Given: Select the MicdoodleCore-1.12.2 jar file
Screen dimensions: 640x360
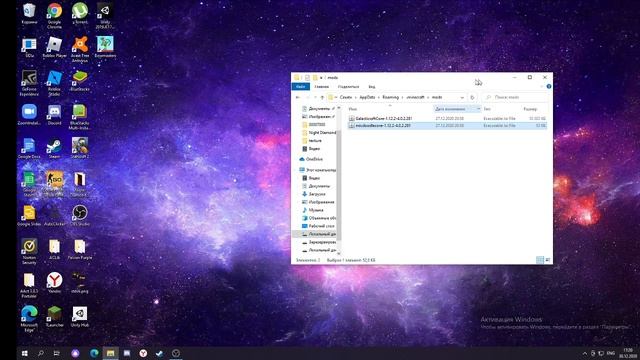Looking at the screenshot, I should 447,126.
